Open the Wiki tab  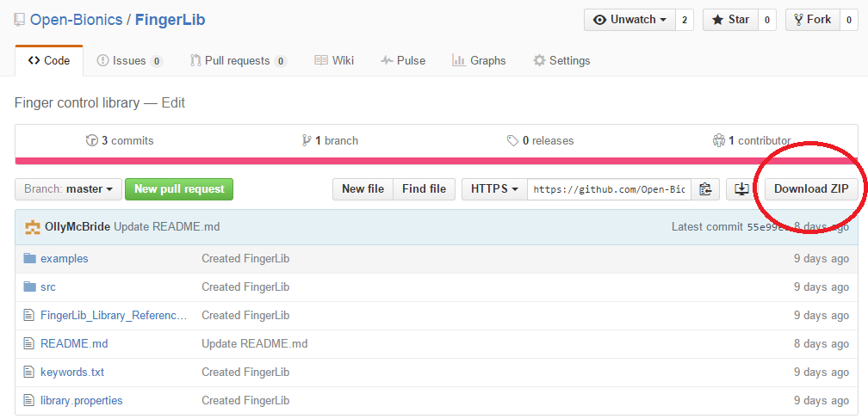(334, 61)
